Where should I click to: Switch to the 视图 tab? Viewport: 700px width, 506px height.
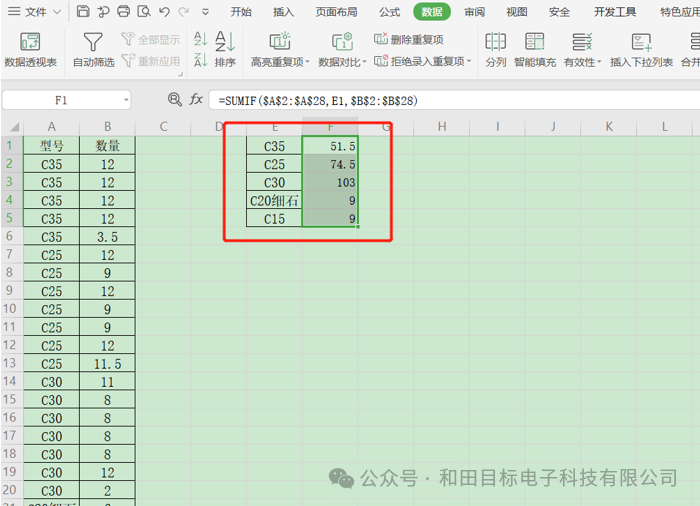coord(517,12)
